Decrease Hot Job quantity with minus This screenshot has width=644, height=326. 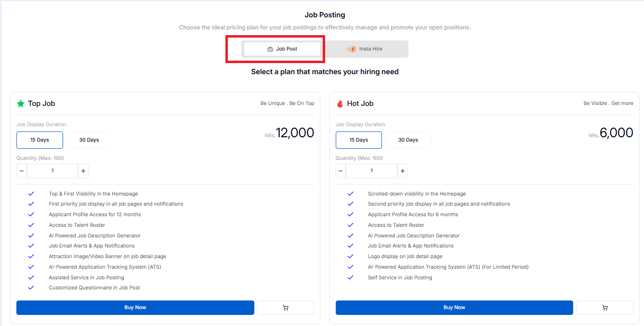(341, 171)
